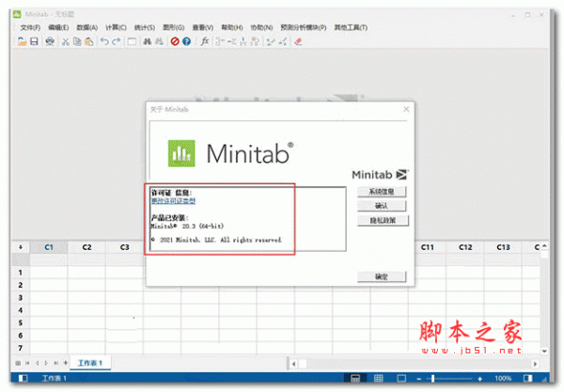
Task: Click the blank window icon beside Redo
Action: pyautogui.click(x=132, y=41)
